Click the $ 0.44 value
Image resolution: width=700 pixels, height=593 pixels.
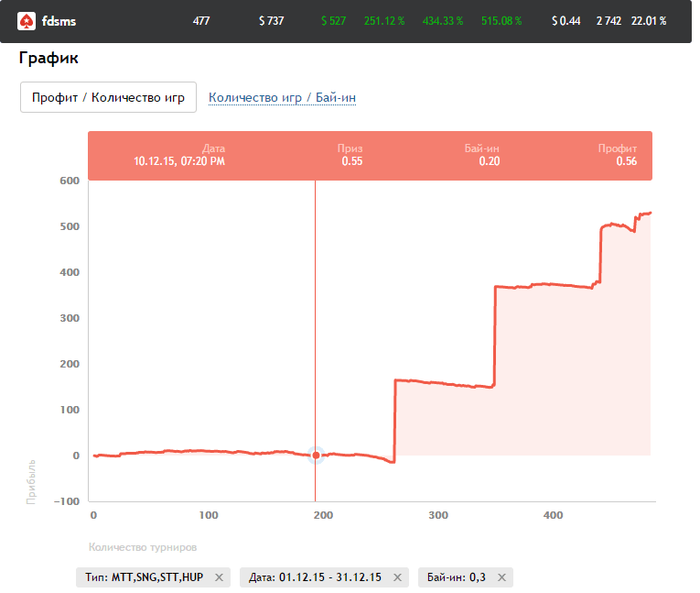566,21
